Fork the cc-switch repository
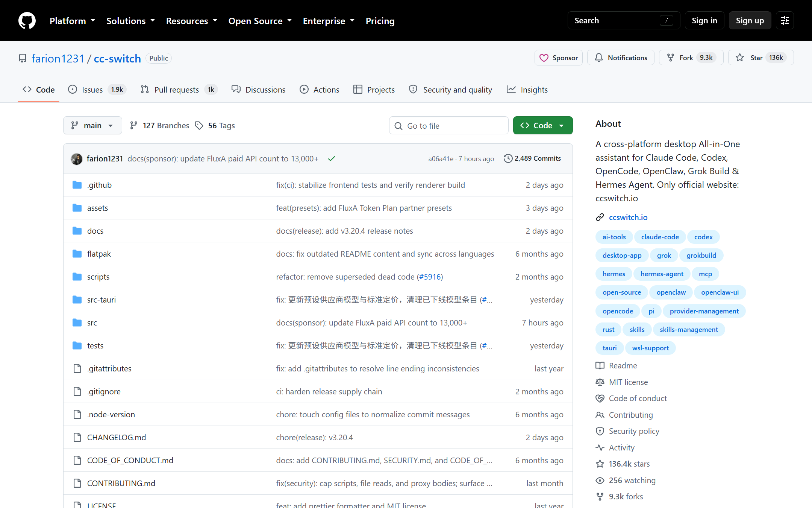 (691, 58)
